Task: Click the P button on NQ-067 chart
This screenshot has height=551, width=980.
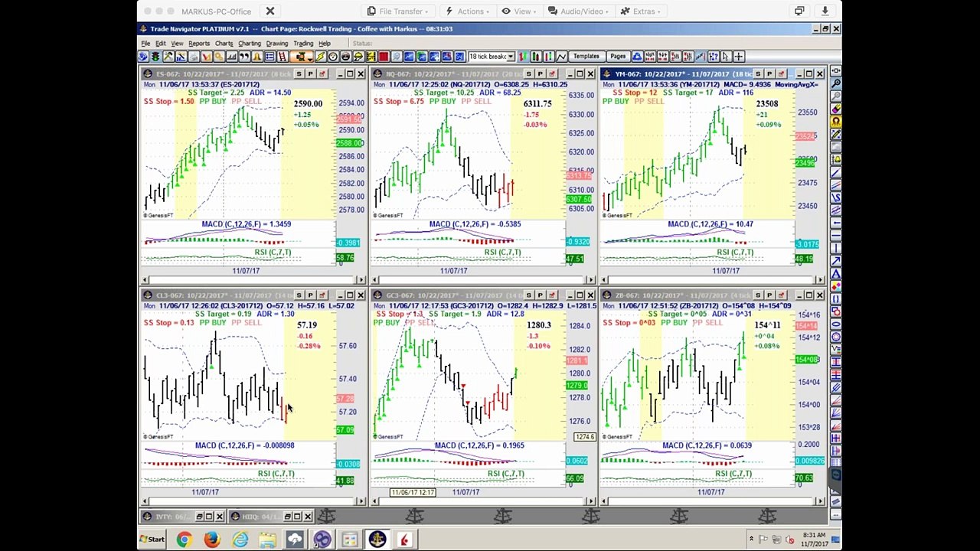Action: [x=540, y=74]
